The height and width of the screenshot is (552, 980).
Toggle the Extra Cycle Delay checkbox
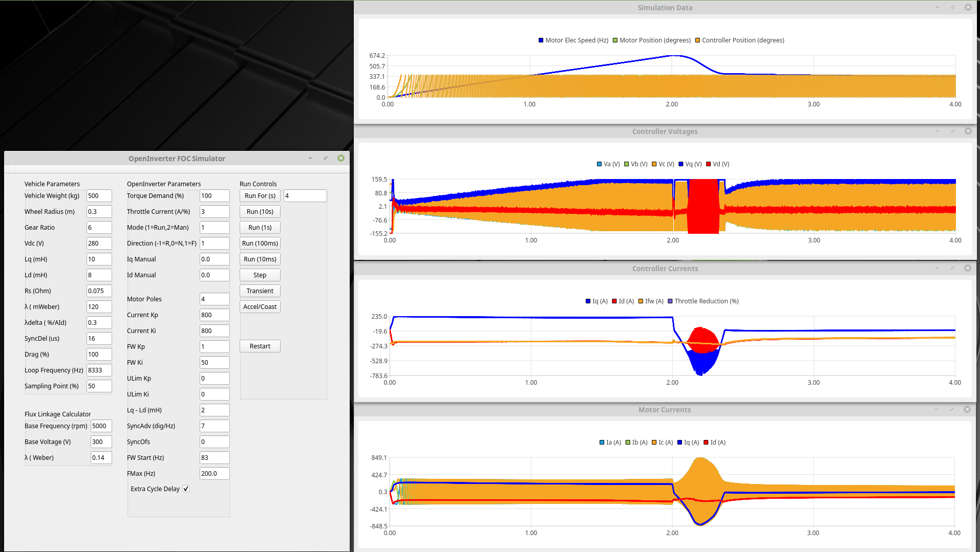186,489
